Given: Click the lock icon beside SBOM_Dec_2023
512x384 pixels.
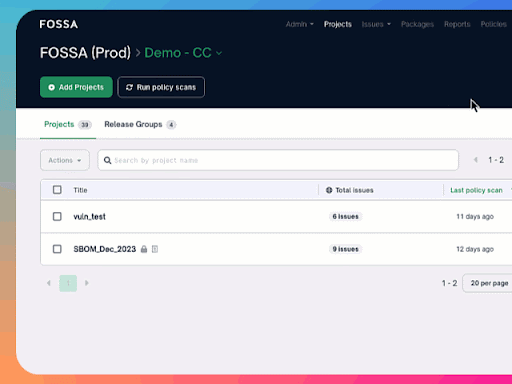Looking at the screenshot, I should tap(144, 249).
